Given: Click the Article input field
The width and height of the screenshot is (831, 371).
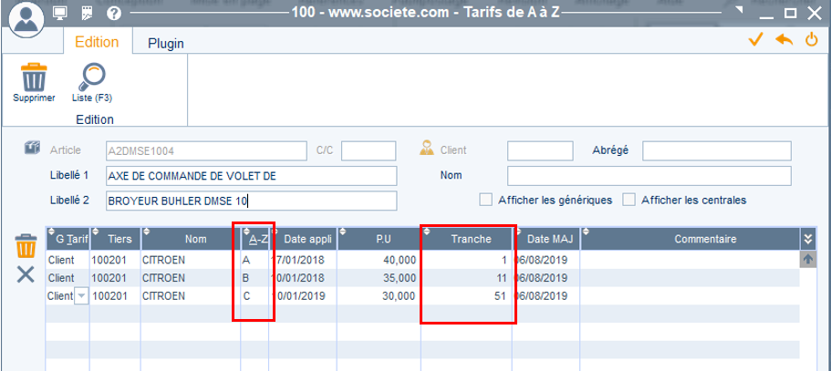Looking at the screenshot, I should coord(206,151).
